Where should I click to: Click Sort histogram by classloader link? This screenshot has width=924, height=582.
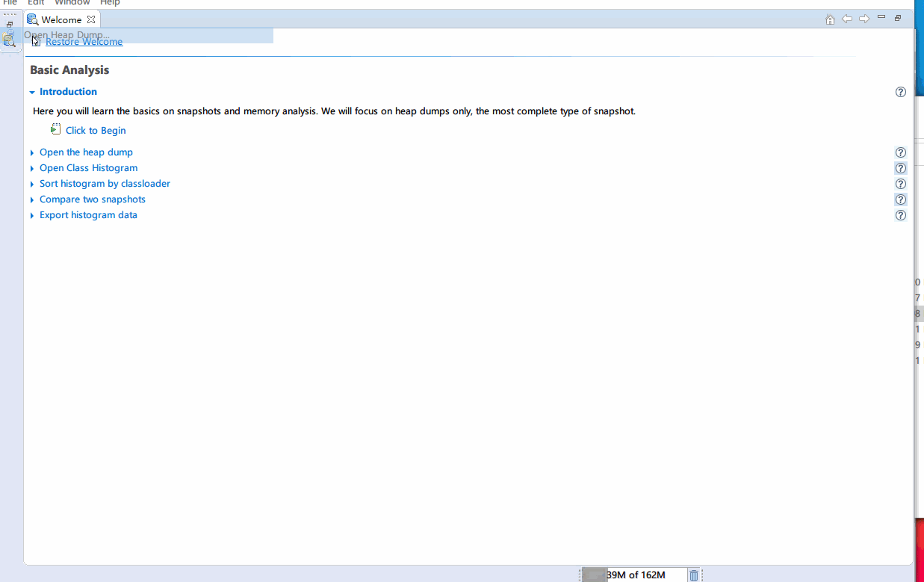pyautogui.click(x=105, y=184)
